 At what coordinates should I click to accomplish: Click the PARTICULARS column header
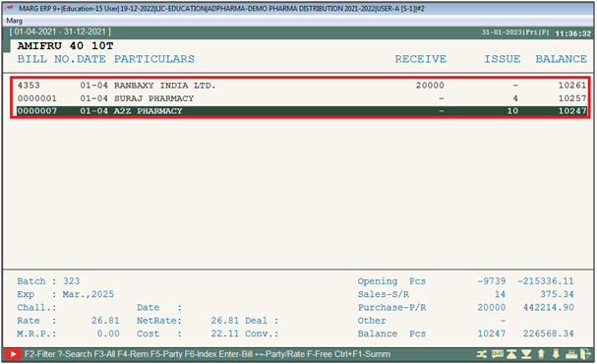(154, 59)
